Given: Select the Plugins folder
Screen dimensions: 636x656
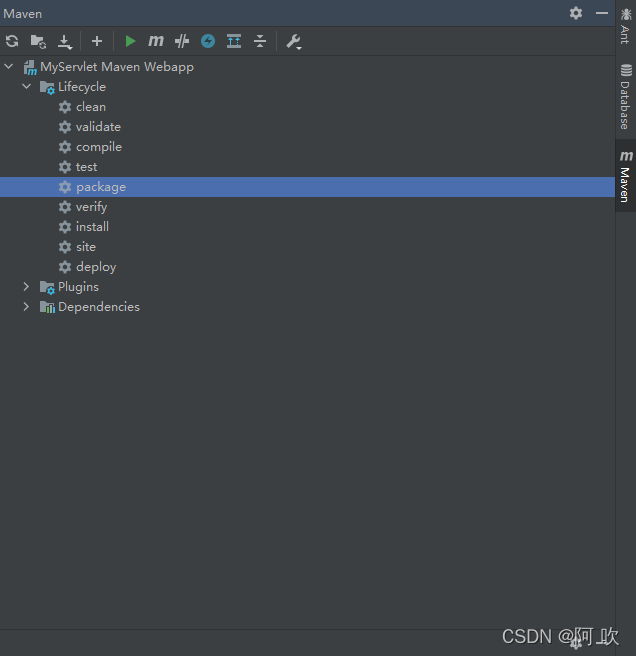Looking at the screenshot, I should [78, 287].
